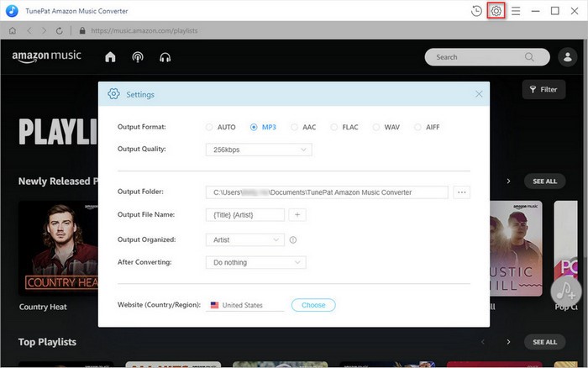Screen dimensions: 588x368
Task: Open the hamburger menu icon
Action: (516, 11)
